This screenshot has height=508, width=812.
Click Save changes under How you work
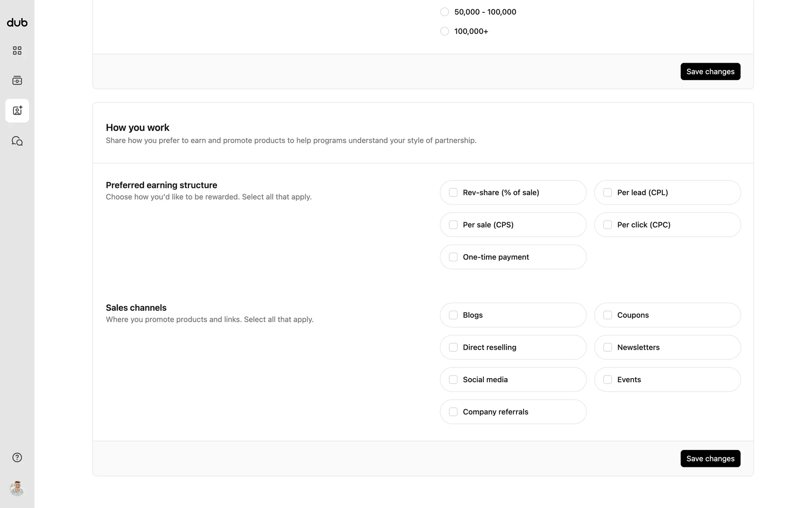(710, 458)
